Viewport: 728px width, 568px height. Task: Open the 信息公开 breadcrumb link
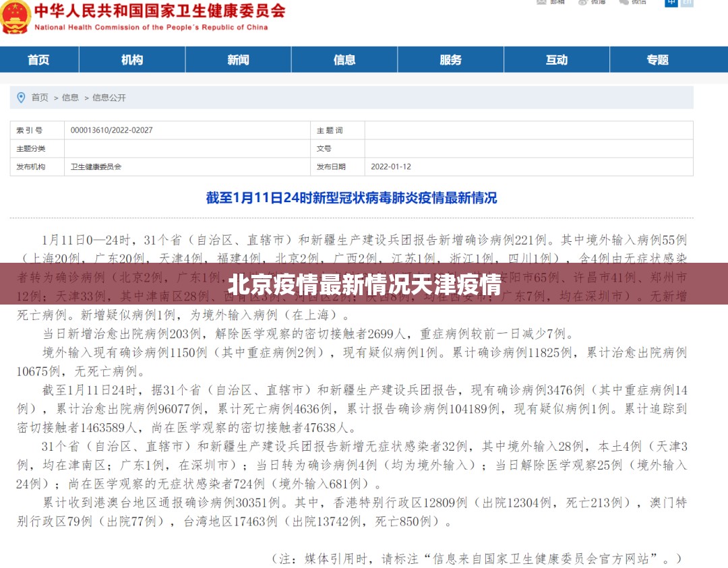pyautogui.click(x=109, y=97)
